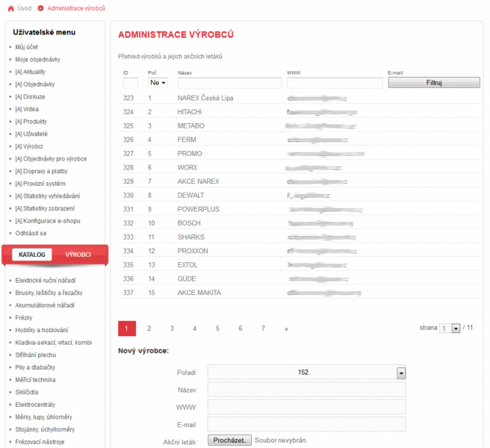
Task: Open [A] Produkty administration
Action: tap(31, 122)
